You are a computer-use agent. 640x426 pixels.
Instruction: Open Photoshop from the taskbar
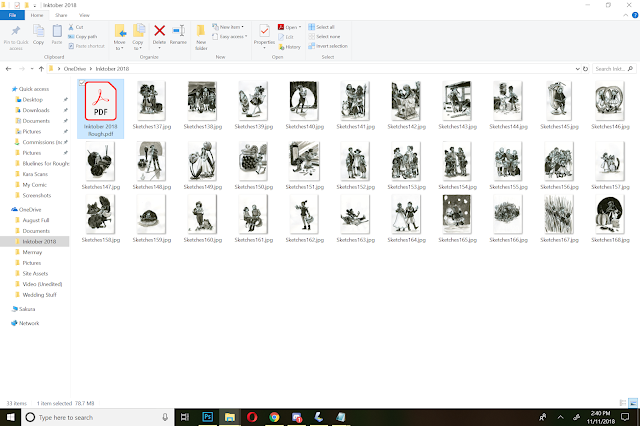207,417
